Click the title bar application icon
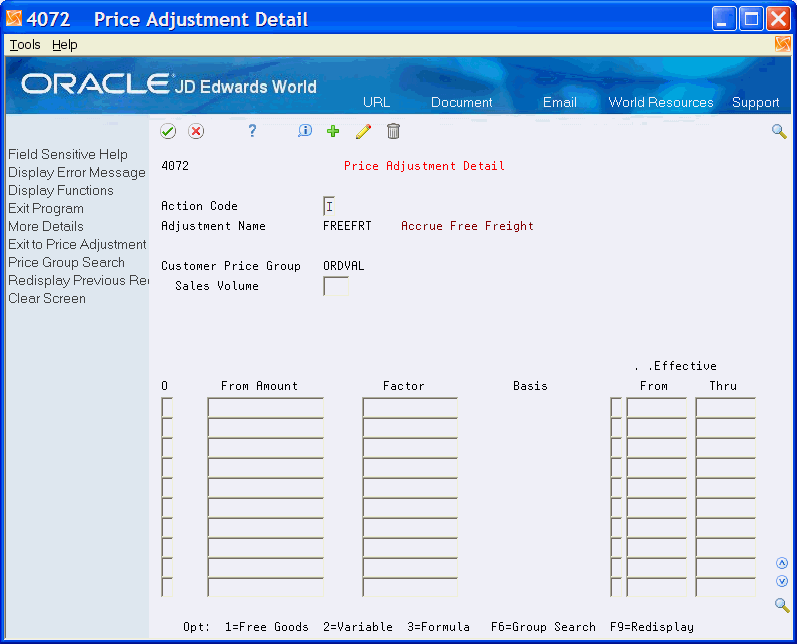 coord(14,18)
